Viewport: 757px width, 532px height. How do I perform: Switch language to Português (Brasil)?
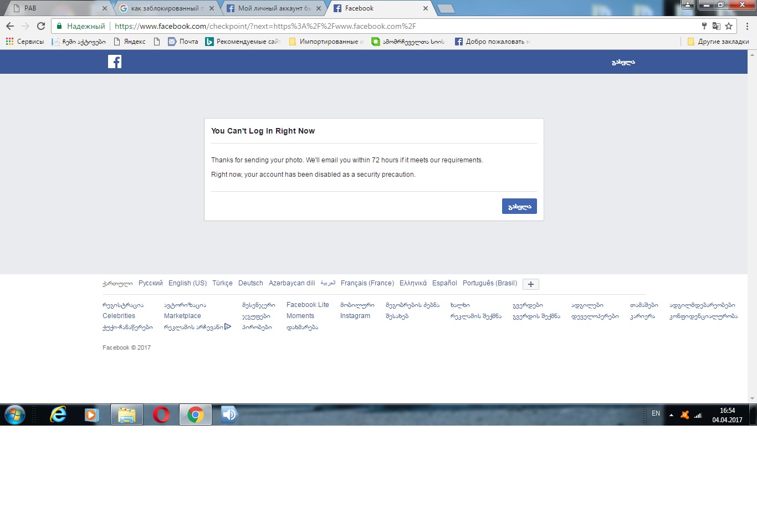[x=490, y=283]
